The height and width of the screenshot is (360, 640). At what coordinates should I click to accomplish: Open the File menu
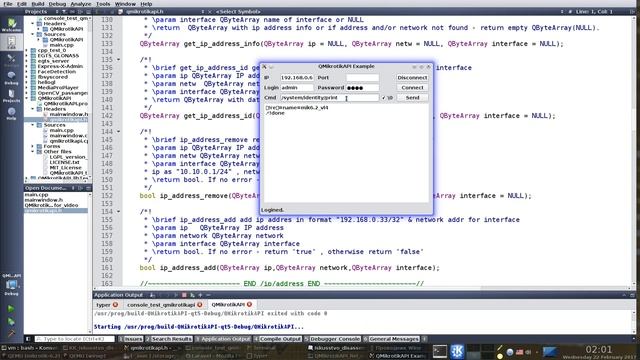(x=8, y=4)
